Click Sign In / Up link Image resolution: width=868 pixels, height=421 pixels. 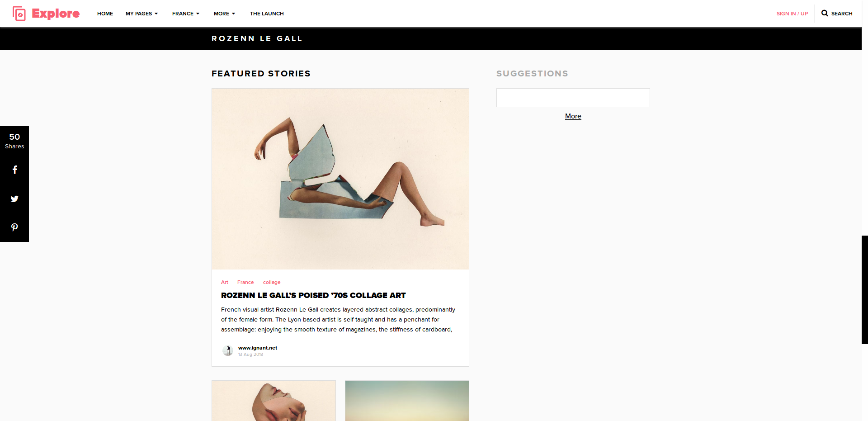(792, 14)
